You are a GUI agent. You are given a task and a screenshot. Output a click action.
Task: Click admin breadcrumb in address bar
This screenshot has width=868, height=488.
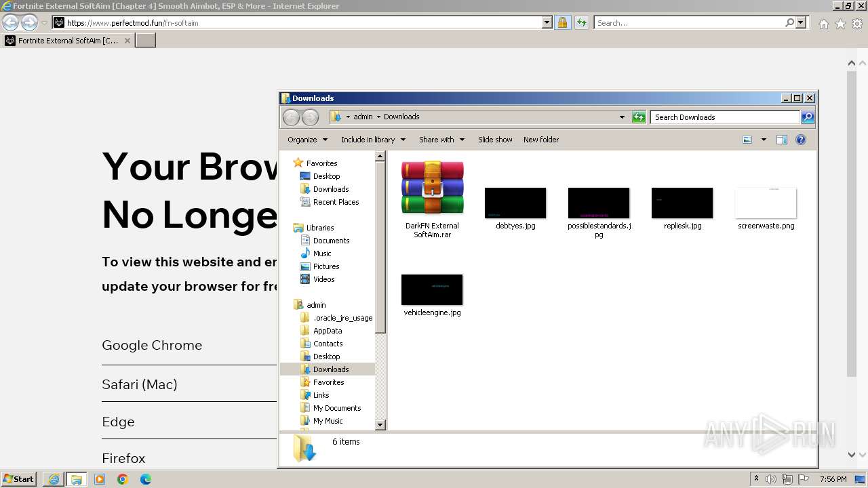click(x=363, y=117)
